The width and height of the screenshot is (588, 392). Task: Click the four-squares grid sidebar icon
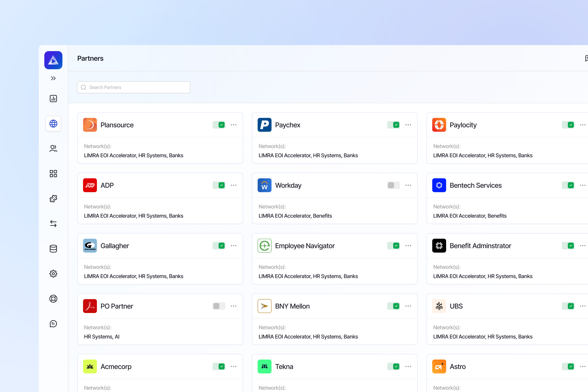point(53,174)
